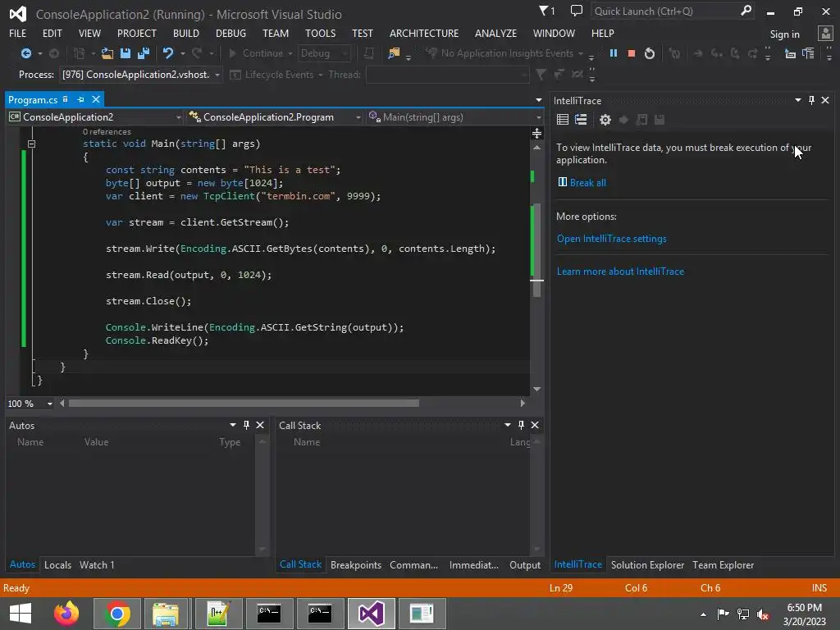Open the ARCHITECTURE menu

click(424, 33)
